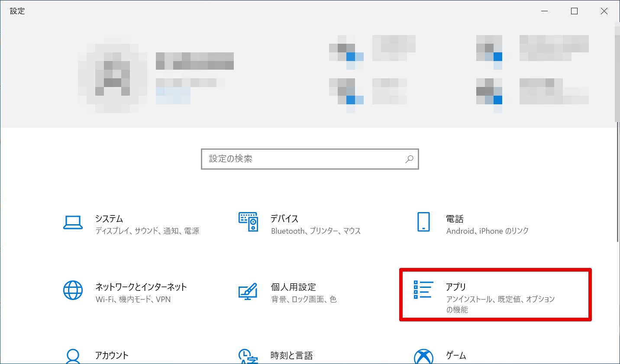
Task: Open the デバイス (Devices) settings category
Action: 284,219
